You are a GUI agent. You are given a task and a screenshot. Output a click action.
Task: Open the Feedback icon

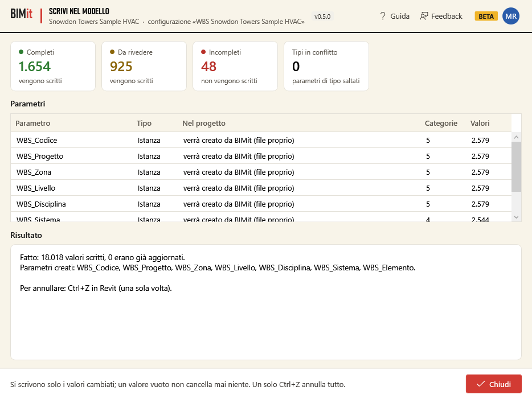point(424,16)
